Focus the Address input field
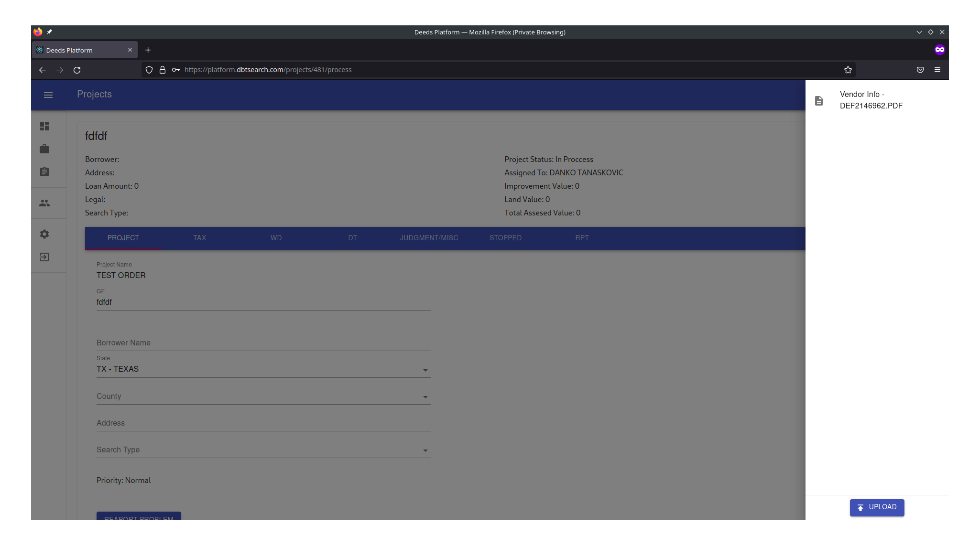Screen dimensions: 980x557 (x=263, y=423)
